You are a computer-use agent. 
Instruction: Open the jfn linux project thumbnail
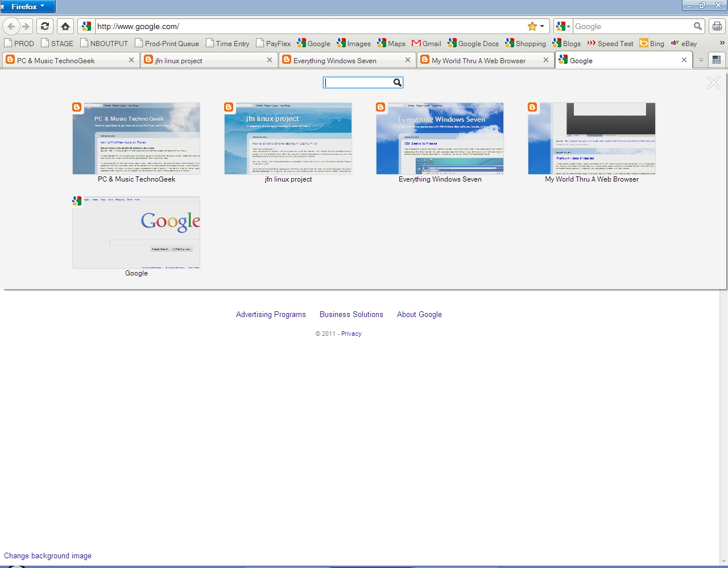[x=288, y=138]
